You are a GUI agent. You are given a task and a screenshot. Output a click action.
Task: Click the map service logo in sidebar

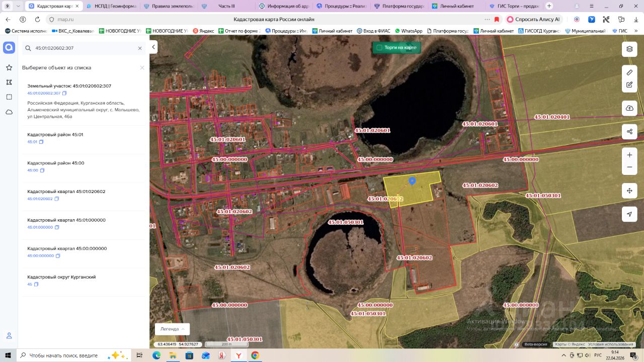click(x=9, y=48)
